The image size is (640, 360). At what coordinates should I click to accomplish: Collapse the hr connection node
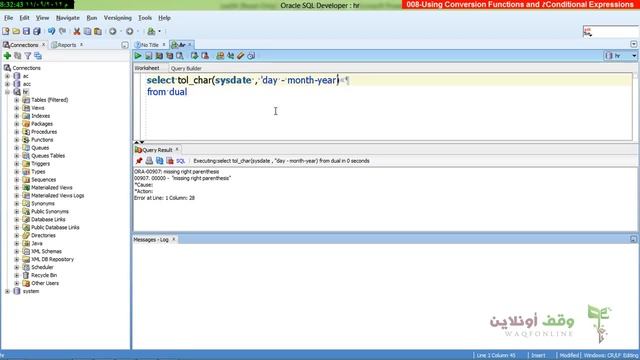click(x=7, y=92)
